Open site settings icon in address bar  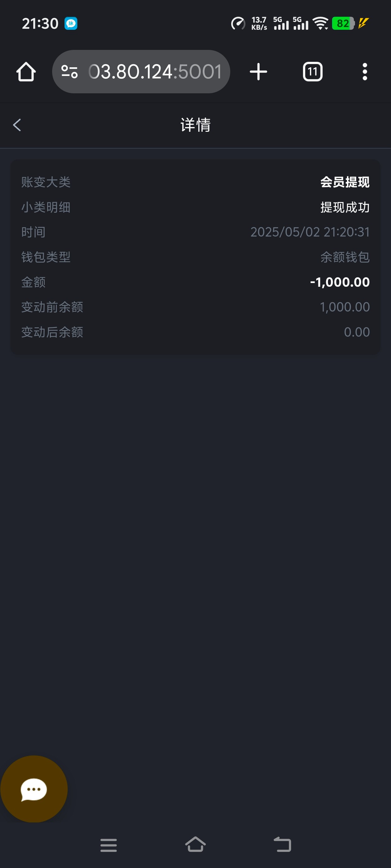coord(70,72)
